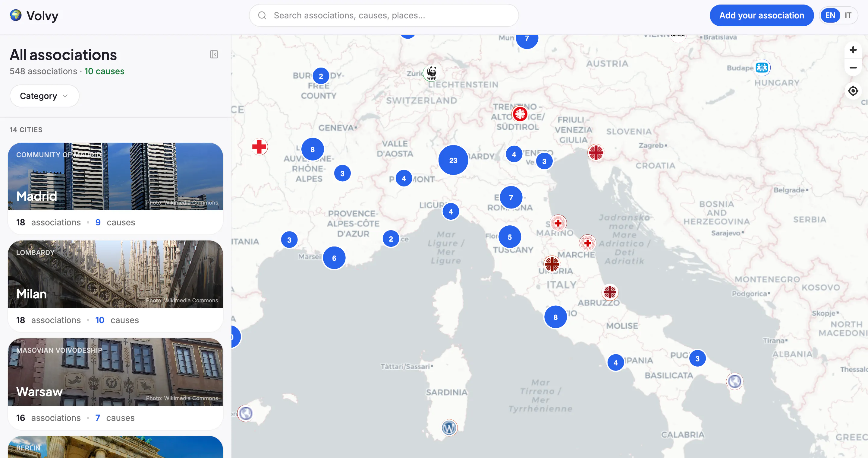Open the Warsaw city card
The width and height of the screenshot is (868, 458).
click(x=115, y=384)
